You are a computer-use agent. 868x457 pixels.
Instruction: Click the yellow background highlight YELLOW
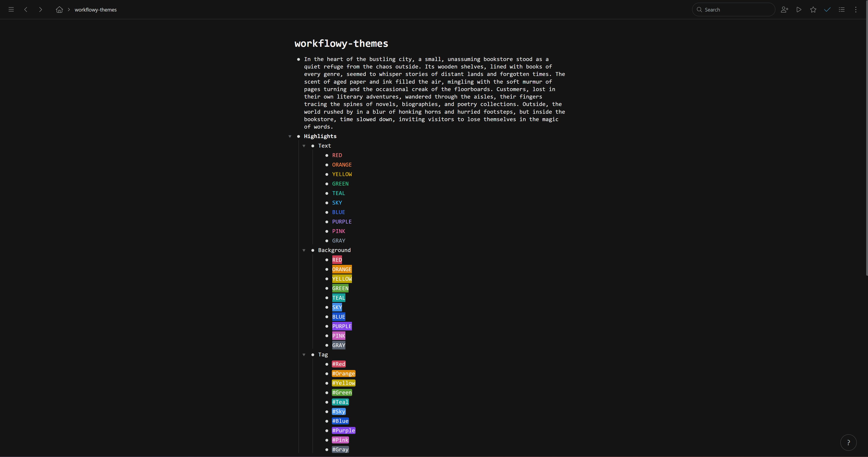342,279
